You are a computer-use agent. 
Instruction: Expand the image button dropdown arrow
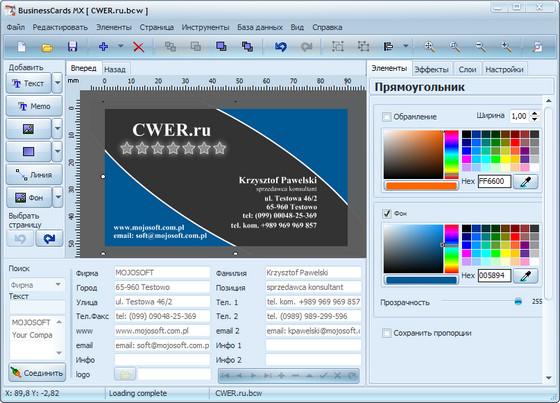(x=58, y=129)
